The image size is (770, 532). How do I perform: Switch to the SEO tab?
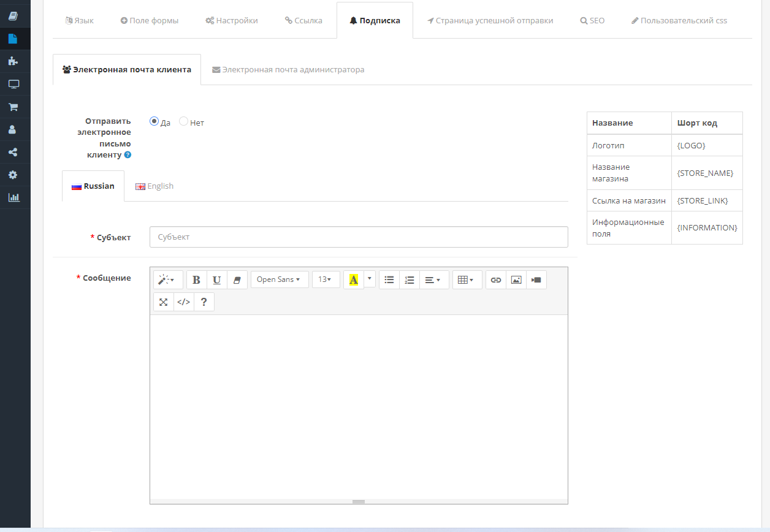592,20
